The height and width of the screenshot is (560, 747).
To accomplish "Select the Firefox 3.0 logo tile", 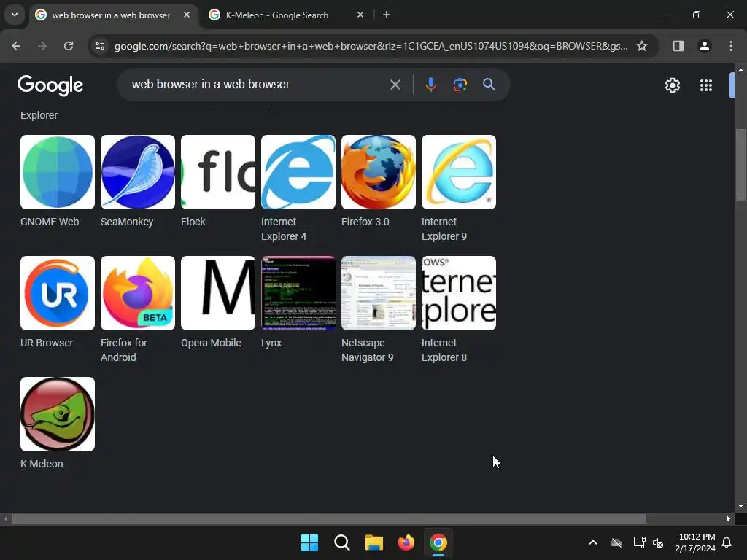I will pos(379,172).
